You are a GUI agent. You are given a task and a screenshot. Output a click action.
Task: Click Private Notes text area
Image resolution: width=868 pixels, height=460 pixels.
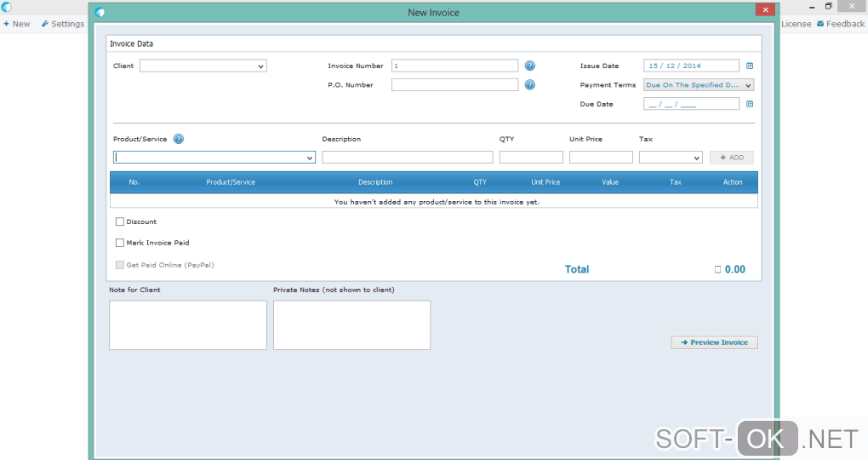351,325
